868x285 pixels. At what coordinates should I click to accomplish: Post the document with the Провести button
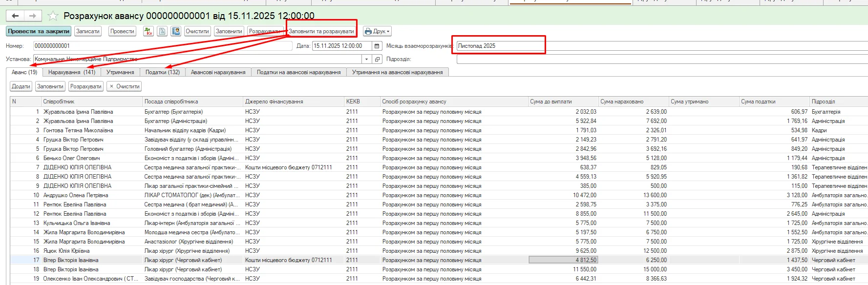point(122,31)
